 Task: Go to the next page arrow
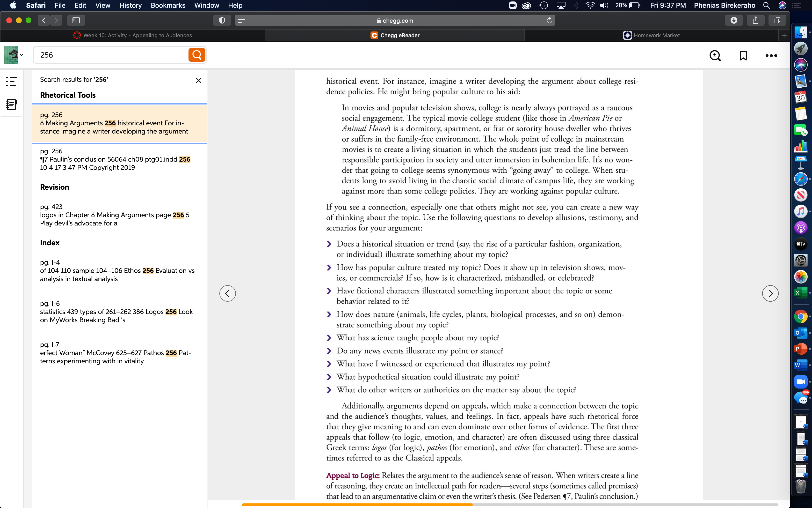coord(770,293)
